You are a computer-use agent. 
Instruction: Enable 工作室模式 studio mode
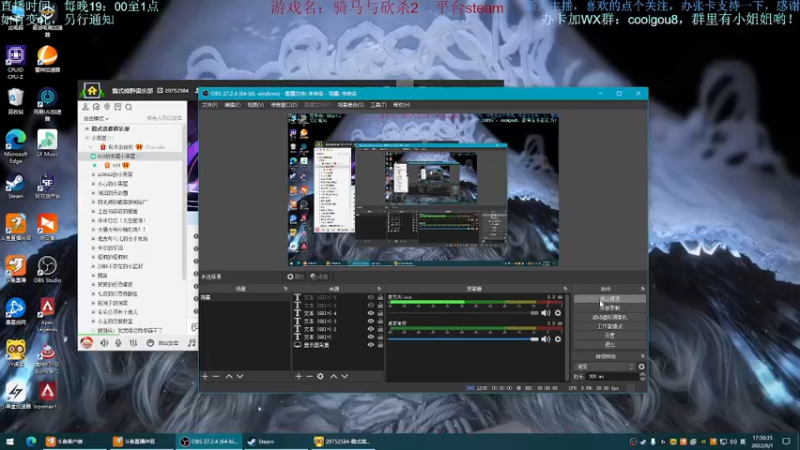[x=609, y=326]
